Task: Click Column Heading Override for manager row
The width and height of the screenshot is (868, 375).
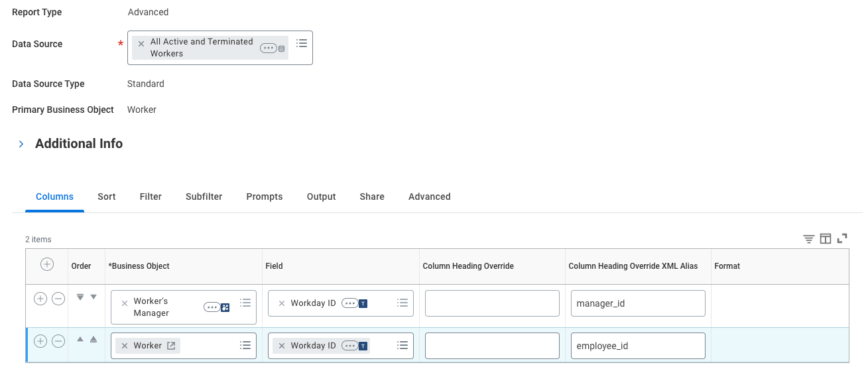Action: pyautogui.click(x=492, y=303)
